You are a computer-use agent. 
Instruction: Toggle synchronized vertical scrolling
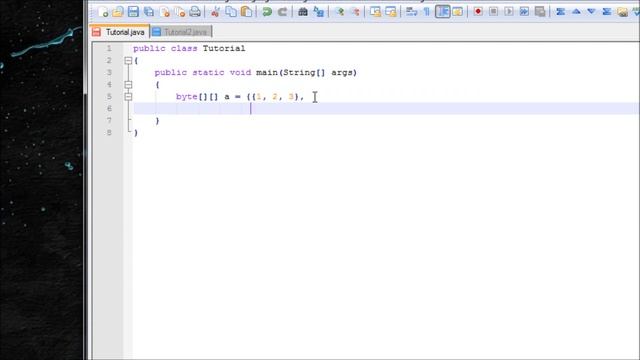(x=375, y=11)
